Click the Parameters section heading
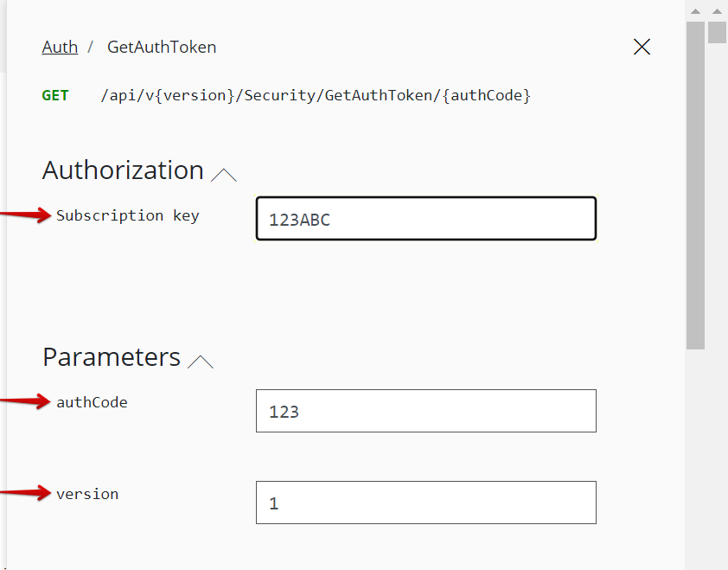728x570 pixels. click(112, 357)
